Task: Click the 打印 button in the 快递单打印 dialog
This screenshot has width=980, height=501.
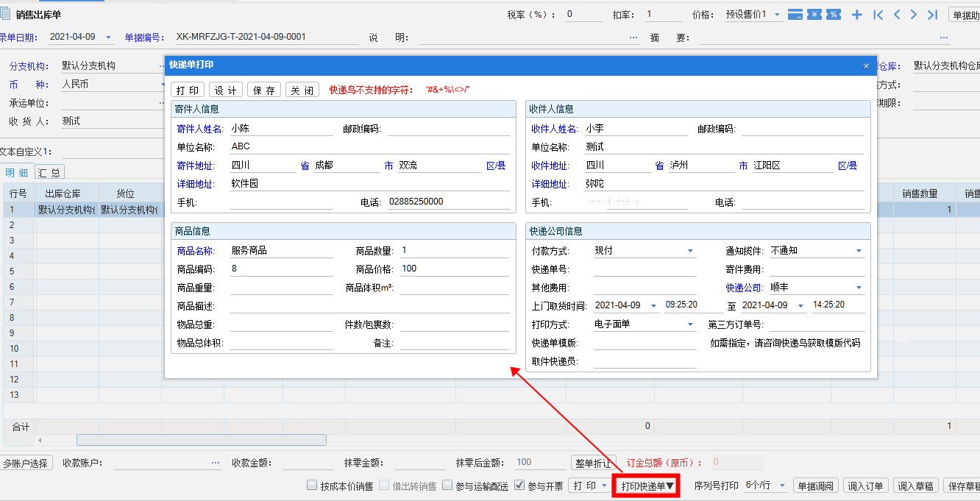Action: 188,90
